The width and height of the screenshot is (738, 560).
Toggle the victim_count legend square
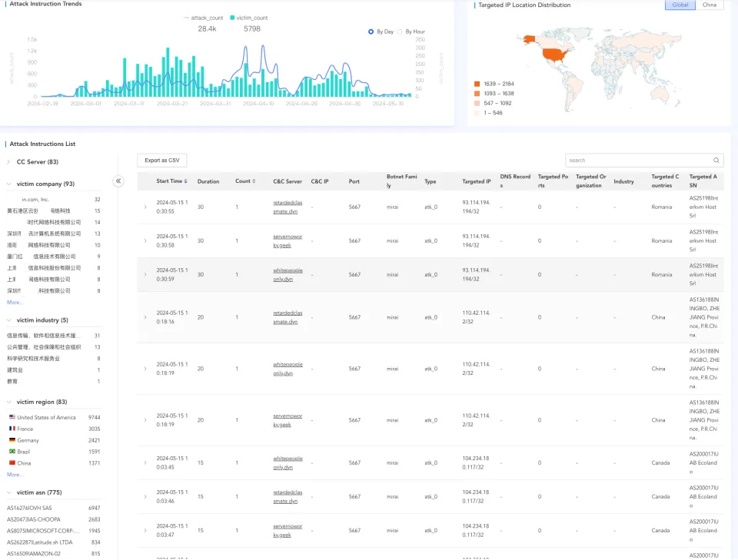[x=232, y=18]
